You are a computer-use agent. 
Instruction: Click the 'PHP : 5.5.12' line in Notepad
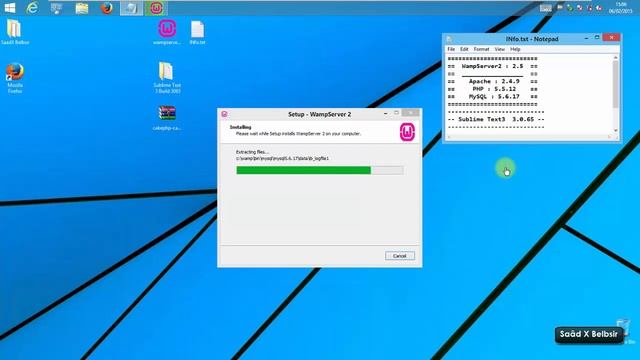pos(492,89)
